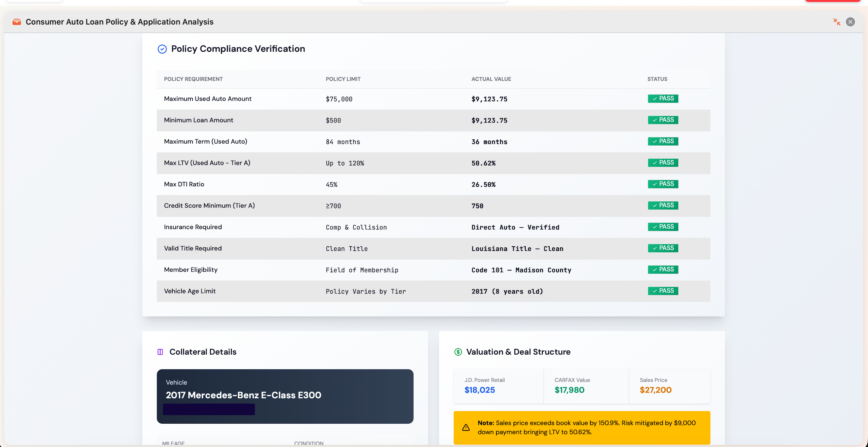This screenshot has height=447, width=868.
Task: Click the checkmark inside the Insurance Required PASS badge
Action: [x=655, y=226]
